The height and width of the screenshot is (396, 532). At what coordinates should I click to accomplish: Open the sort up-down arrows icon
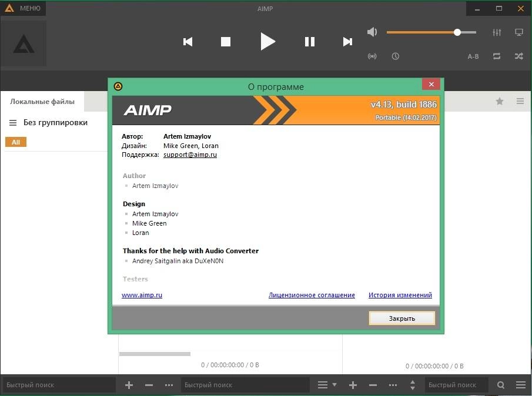(x=413, y=385)
